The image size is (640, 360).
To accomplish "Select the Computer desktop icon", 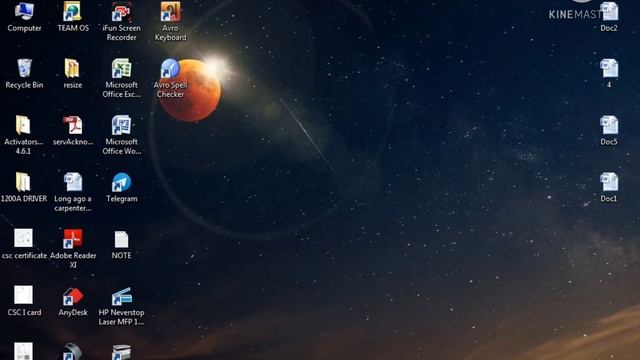I will pos(24,16).
